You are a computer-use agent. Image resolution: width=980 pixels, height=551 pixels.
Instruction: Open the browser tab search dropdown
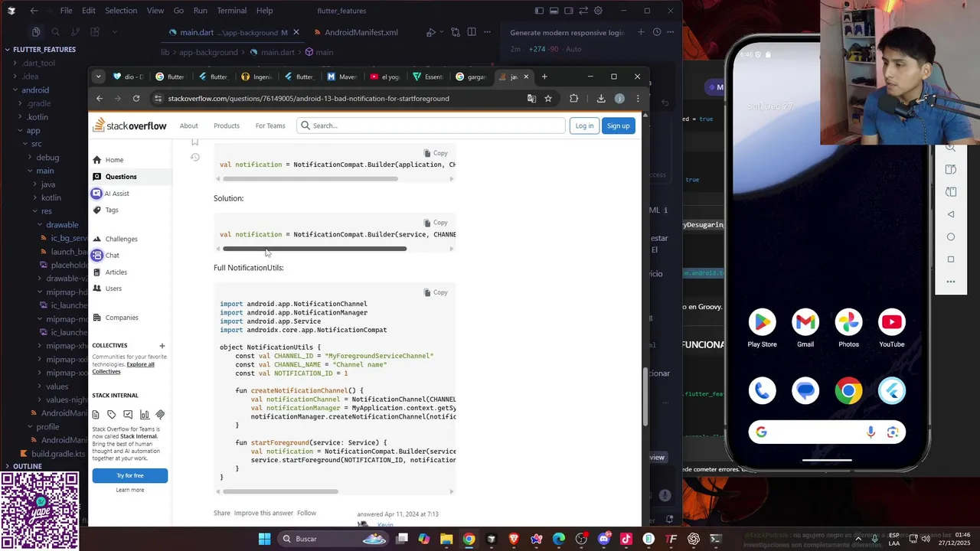(x=98, y=77)
